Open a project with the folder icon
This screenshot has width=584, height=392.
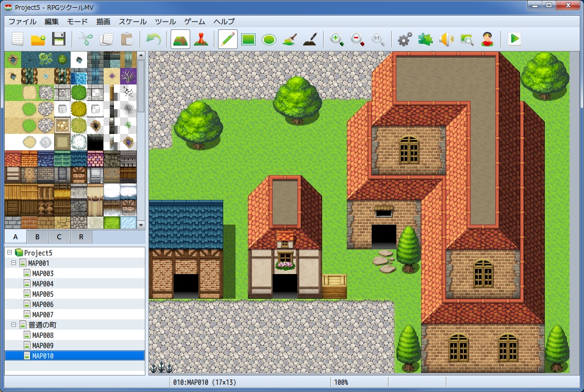pyautogui.click(x=38, y=39)
